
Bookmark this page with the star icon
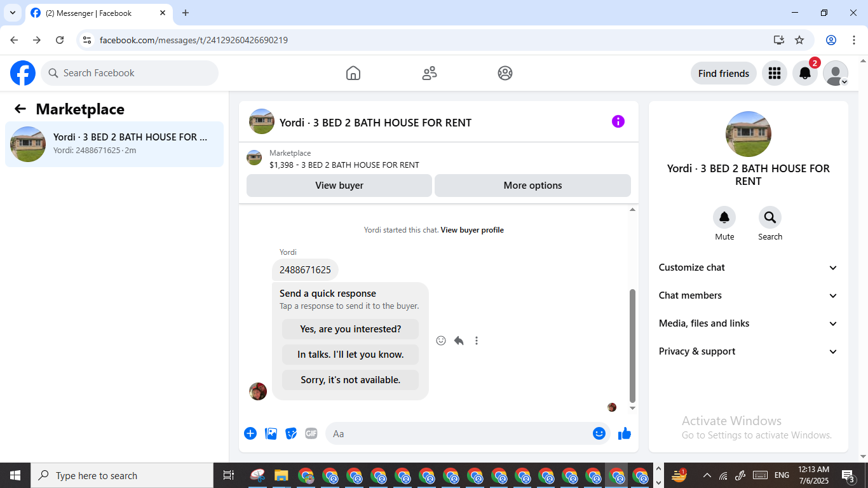pos(799,40)
